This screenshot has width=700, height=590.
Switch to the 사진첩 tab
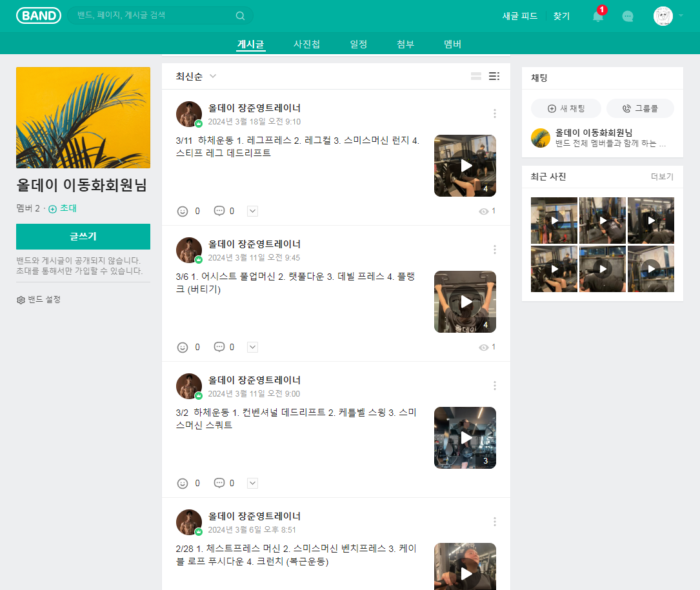tap(306, 44)
